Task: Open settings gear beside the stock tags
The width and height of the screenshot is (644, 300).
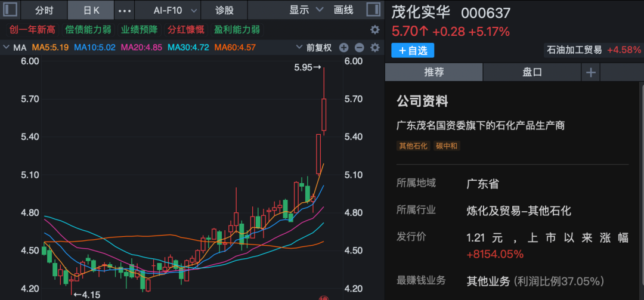Action: 374,30
